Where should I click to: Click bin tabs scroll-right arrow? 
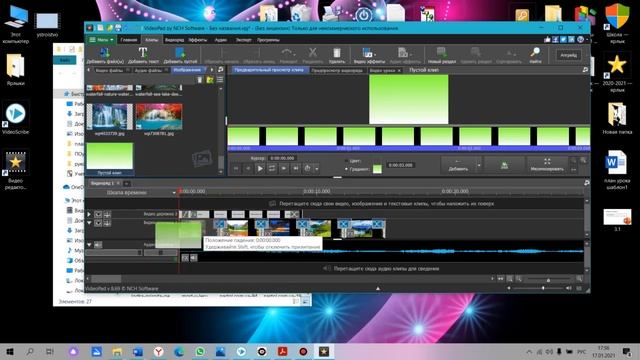click(x=212, y=70)
